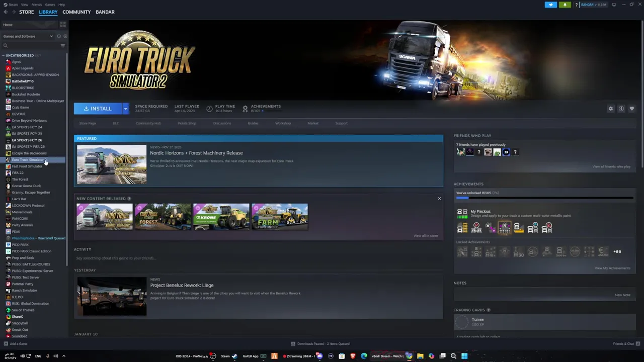Open the install options dropdown arrow
The image size is (644, 362).
[x=125, y=109]
